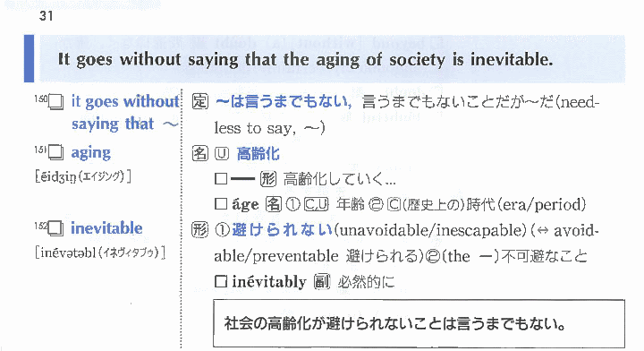Click the 形 icon before 高齢化していく

(x=268, y=178)
